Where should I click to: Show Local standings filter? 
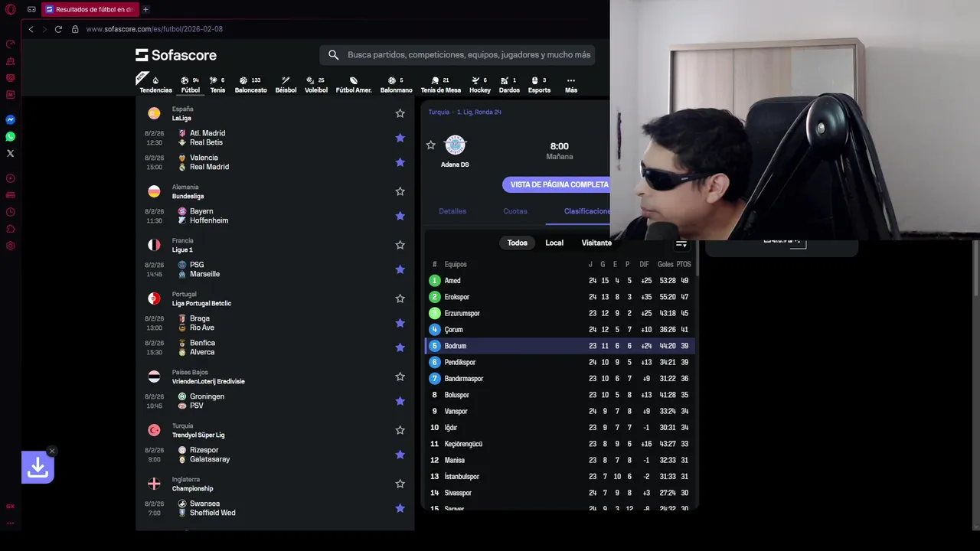[554, 243]
